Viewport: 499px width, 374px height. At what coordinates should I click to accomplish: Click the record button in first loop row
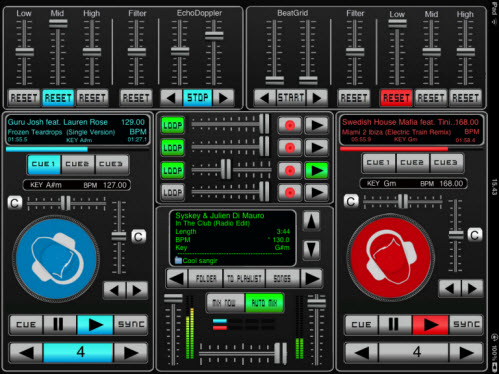(290, 125)
